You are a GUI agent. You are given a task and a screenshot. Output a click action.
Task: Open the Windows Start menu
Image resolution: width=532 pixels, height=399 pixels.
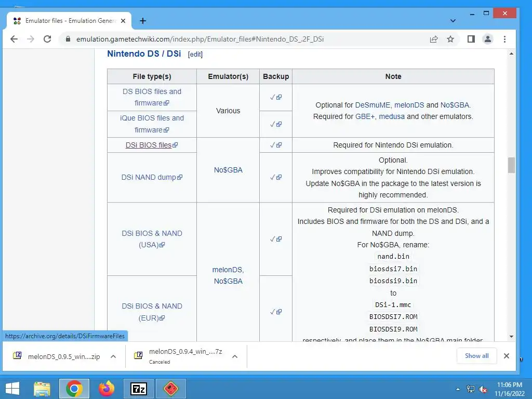pyautogui.click(x=12, y=389)
